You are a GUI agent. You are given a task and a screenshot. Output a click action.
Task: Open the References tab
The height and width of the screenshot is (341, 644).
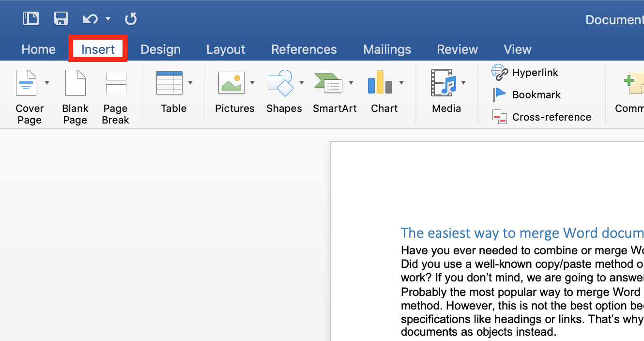304,49
